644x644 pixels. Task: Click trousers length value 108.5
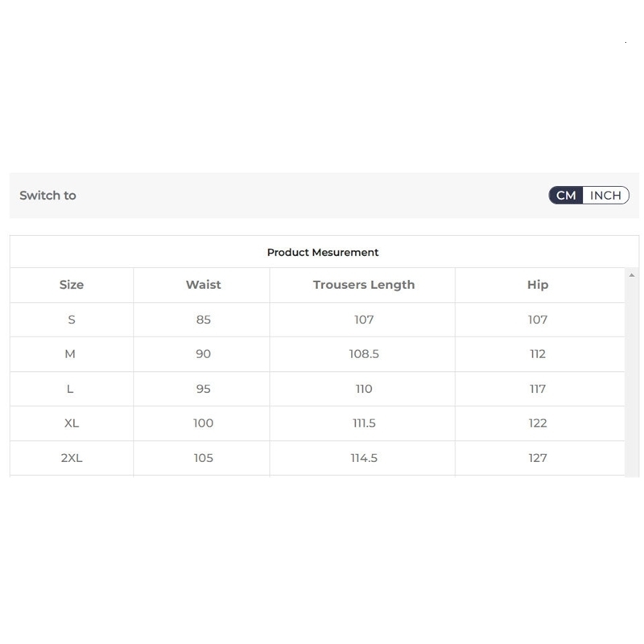[x=364, y=354]
